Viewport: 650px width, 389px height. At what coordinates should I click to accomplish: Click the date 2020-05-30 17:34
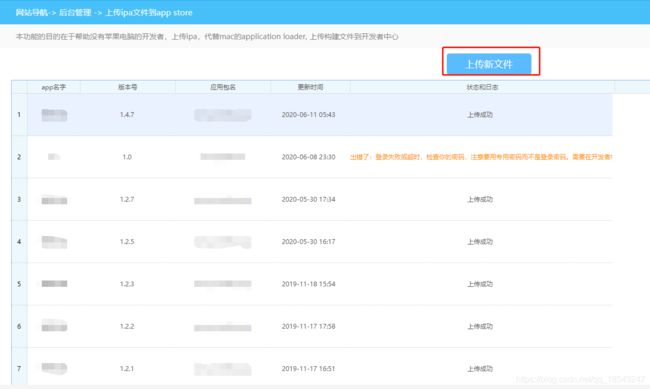[x=308, y=199]
